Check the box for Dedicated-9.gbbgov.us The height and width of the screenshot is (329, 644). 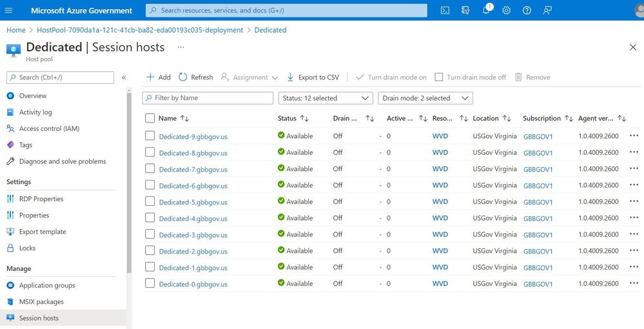click(x=150, y=135)
